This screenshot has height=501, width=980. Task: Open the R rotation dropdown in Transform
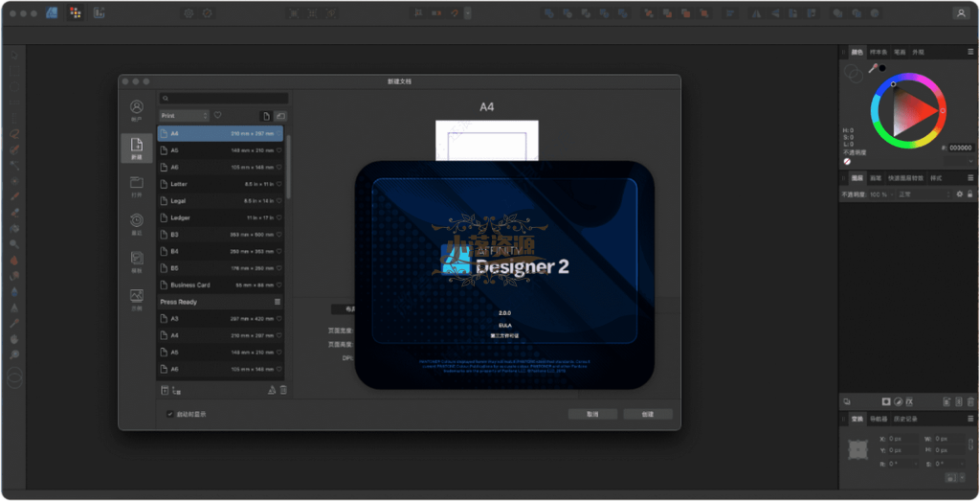916,464
